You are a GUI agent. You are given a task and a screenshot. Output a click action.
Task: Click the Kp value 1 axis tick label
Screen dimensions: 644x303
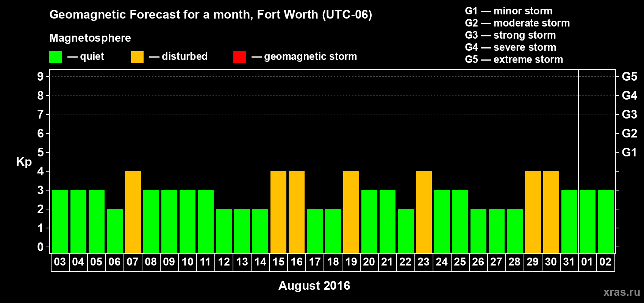41,228
